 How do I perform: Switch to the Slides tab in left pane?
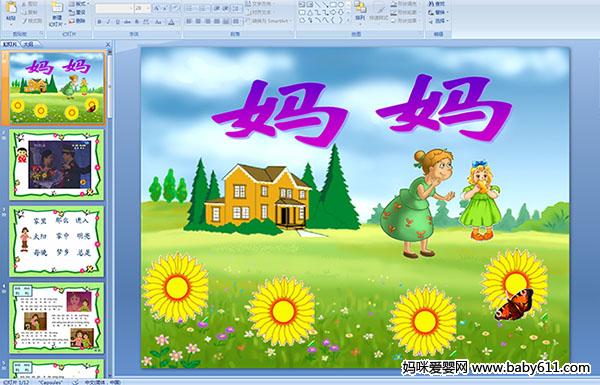pyautogui.click(x=10, y=44)
